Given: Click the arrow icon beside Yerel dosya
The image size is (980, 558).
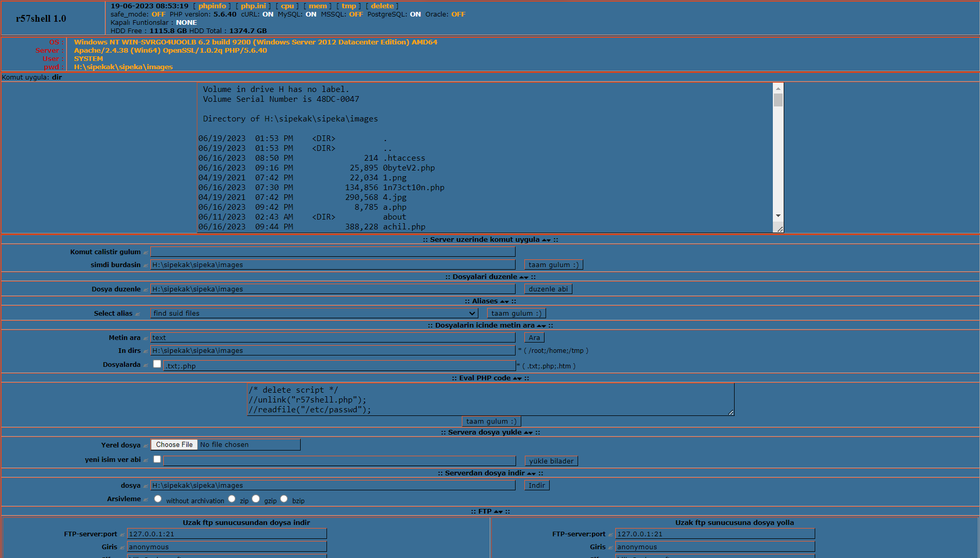Looking at the screenshot, I should (146, 446).
